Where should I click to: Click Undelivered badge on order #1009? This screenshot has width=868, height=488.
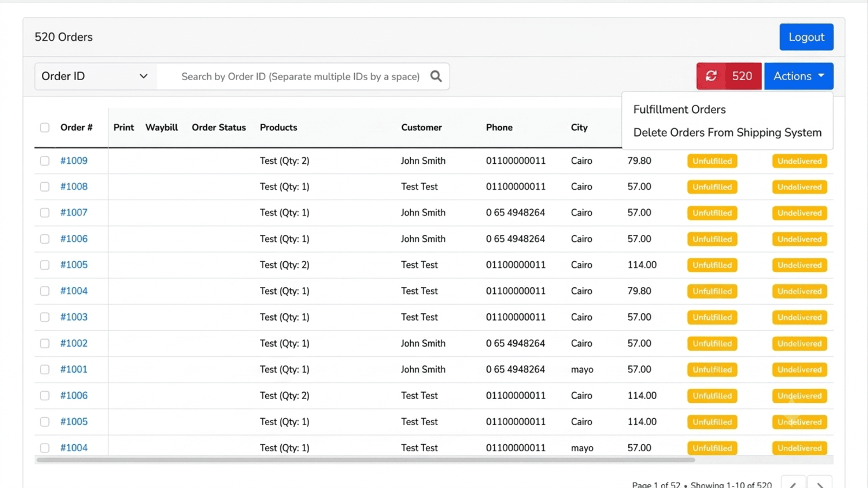[x=800, y=161]
